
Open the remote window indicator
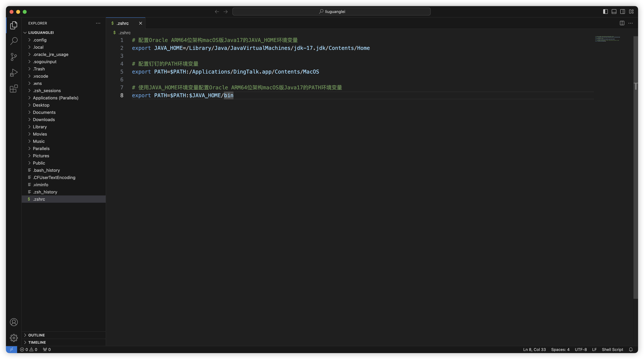point(12,349)
